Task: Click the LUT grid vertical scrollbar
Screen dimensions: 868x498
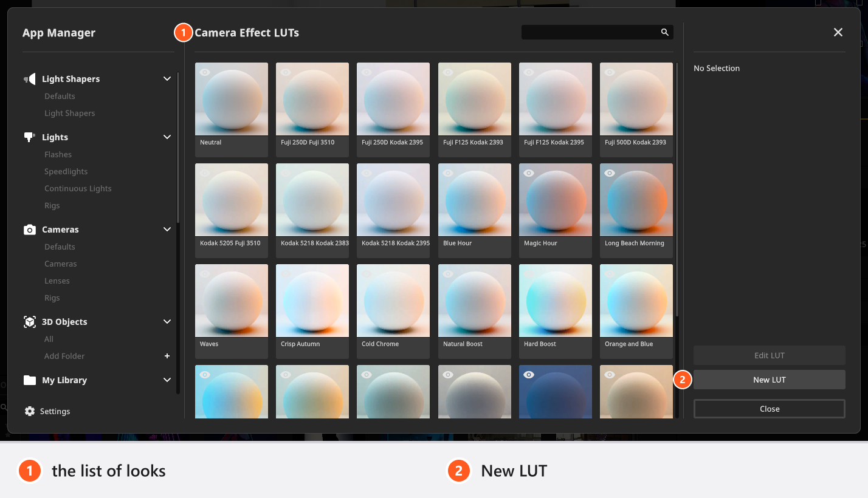Action: 677,189
